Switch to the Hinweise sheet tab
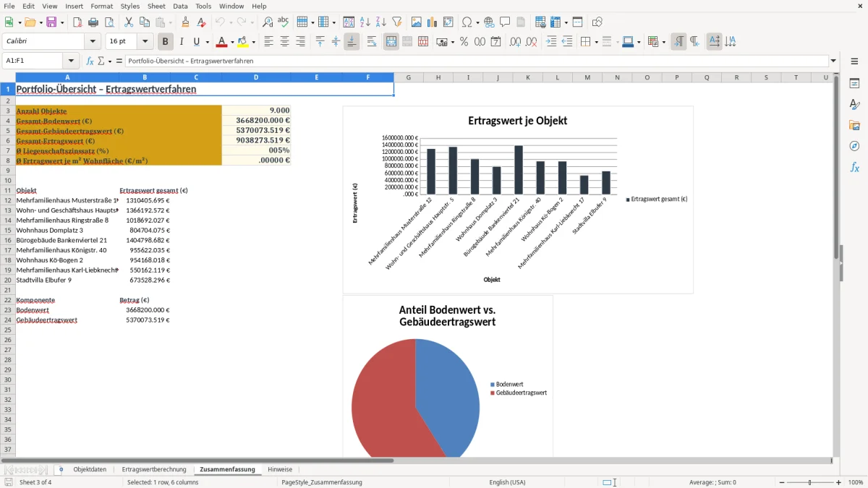 click(x=280, y=469)
